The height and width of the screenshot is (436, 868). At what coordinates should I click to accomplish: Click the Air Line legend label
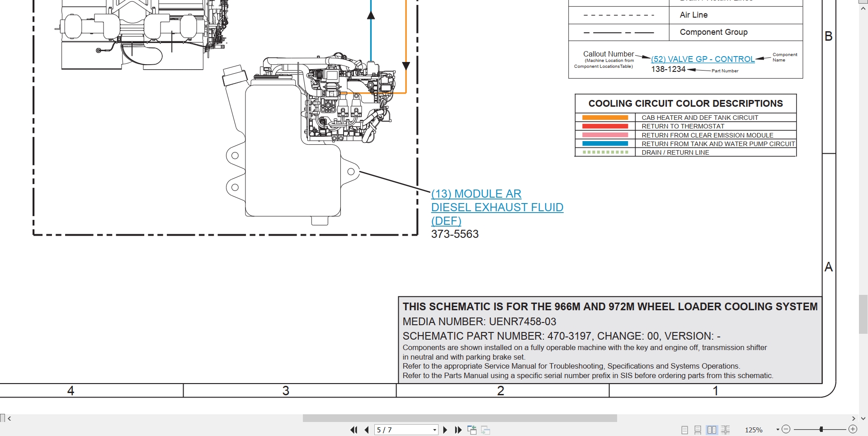[x=693, y=15]
